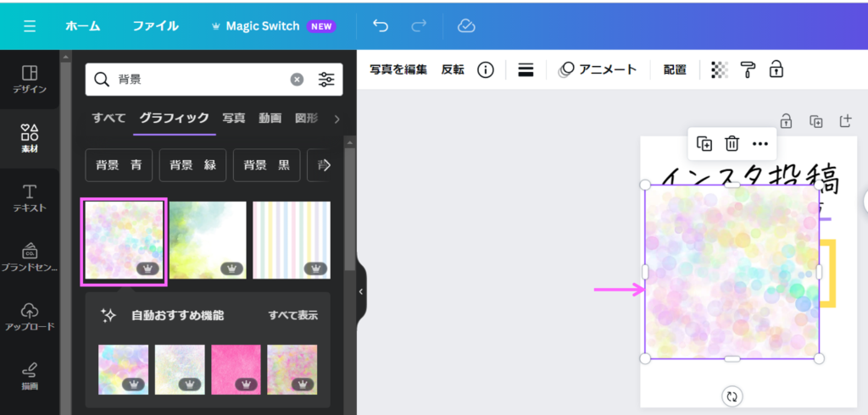Collapse the side panel handle
The height and width of the screenshot is (415, 868).
pos(360,291)
